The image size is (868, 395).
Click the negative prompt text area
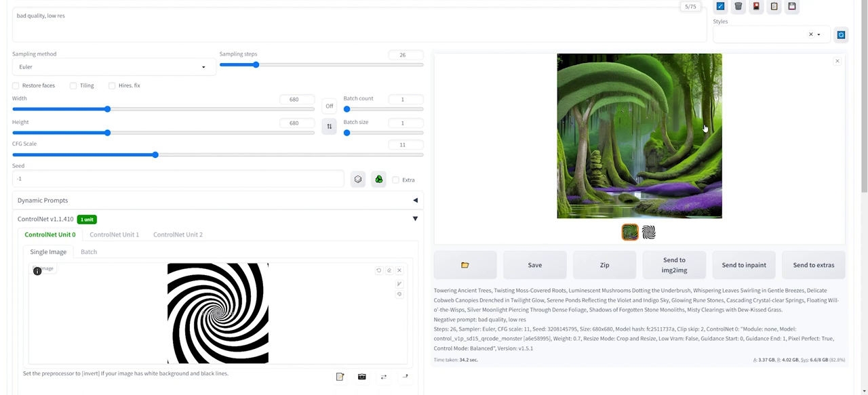click(x=359, y=24)
